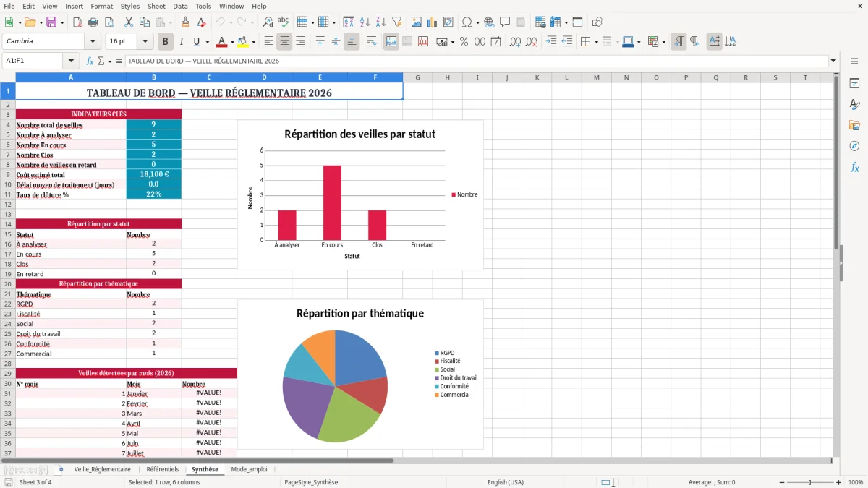The width and height of the screenshot is (868, 488).
Task: Toggle Center Horizontally alignment
Action: (284, 41)
